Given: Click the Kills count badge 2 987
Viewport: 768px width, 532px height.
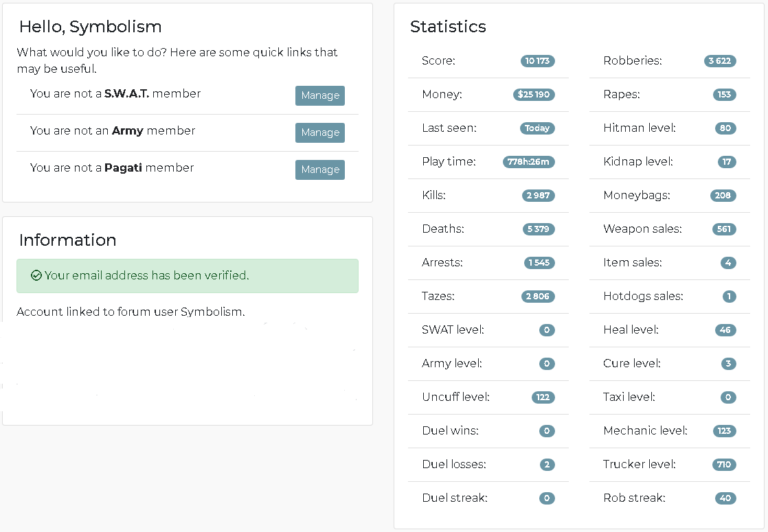Looking at the screenshot, I should point(538,195).
